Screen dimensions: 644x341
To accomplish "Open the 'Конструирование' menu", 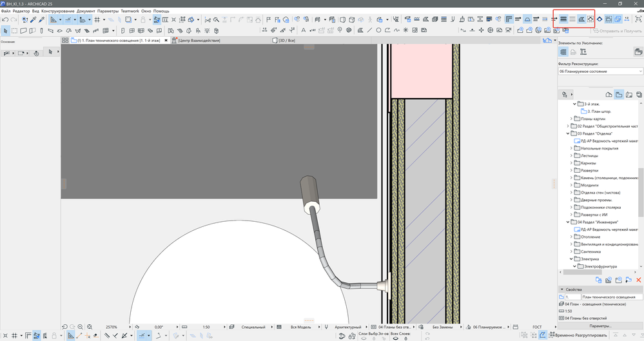I will (58, 11).
